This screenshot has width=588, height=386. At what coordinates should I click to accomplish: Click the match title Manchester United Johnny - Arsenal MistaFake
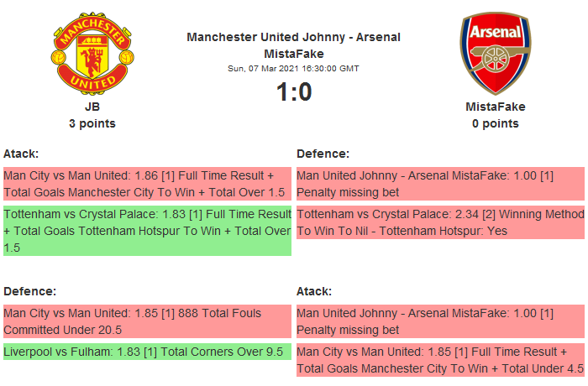(x=294, y=44)
